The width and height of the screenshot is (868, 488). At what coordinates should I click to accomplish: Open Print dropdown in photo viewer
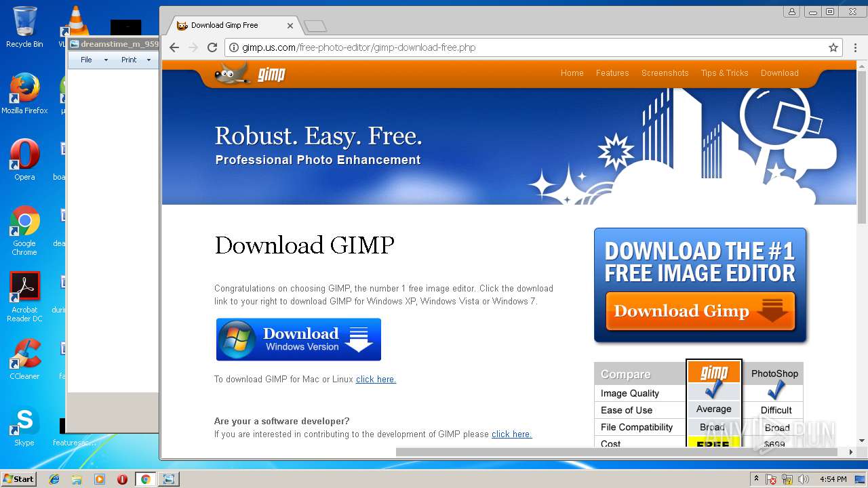click(x=136, y=60)
